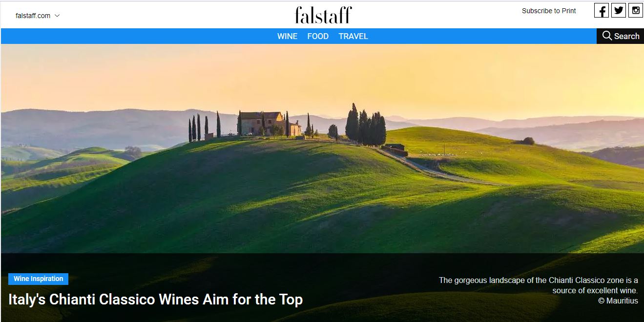Image resolution: width=644 pixels, height=322 pixels.
Task: Click the Search label in black button
Action: click(627, 36)
